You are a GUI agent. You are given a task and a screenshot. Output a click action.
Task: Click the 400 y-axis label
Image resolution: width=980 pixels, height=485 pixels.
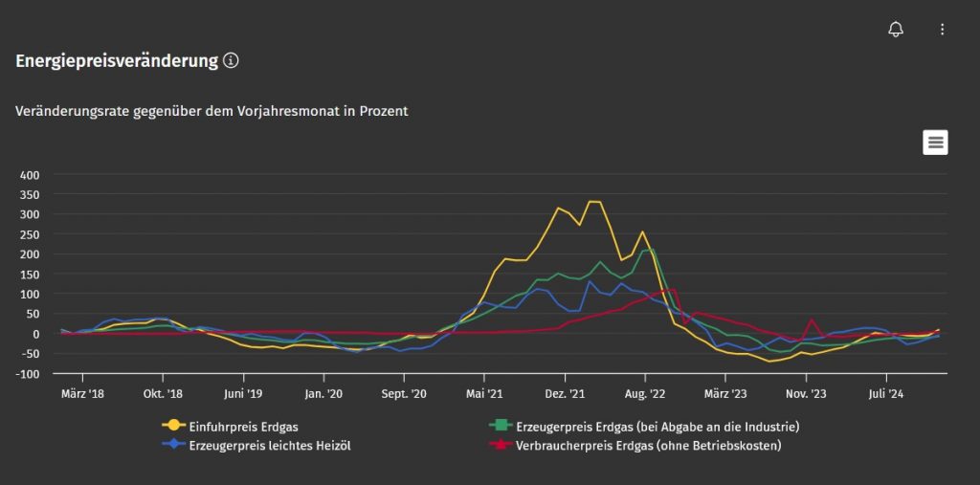[29, 175]
